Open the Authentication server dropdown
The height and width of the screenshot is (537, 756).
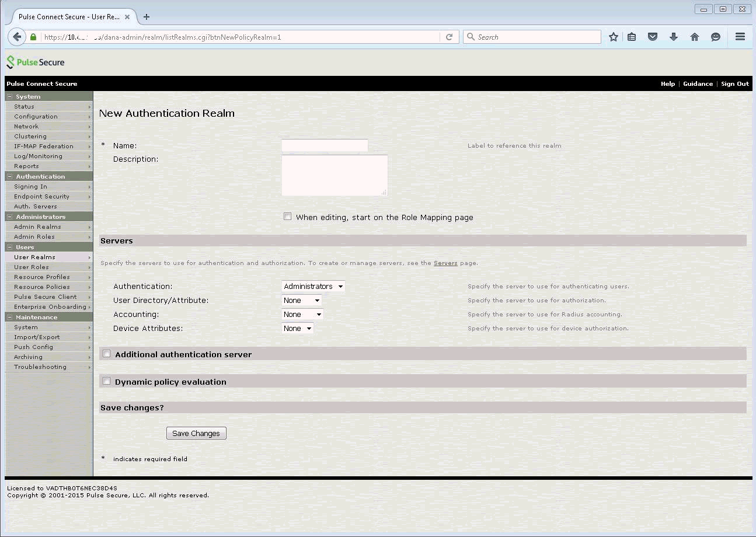tap(313, 287)
